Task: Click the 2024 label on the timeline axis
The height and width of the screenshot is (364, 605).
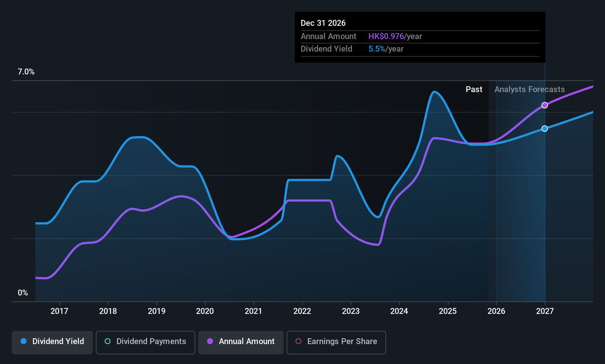Action: pos(399,311)
